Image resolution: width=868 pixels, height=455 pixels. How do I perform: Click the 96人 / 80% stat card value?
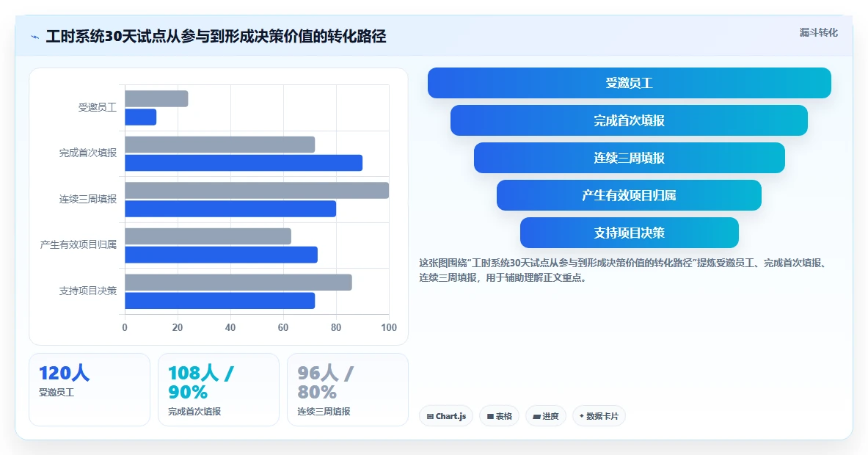[x=325, y=382]
